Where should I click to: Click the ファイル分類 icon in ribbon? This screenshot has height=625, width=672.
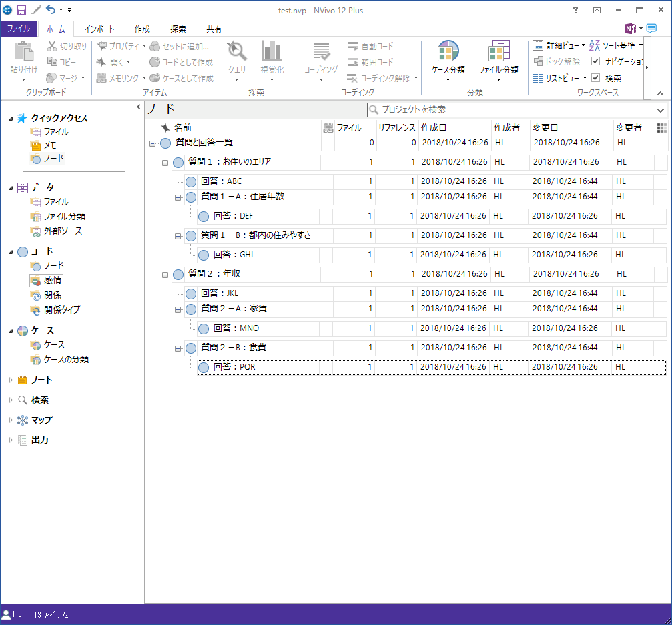pyautogui.click(x=498, y=53)
